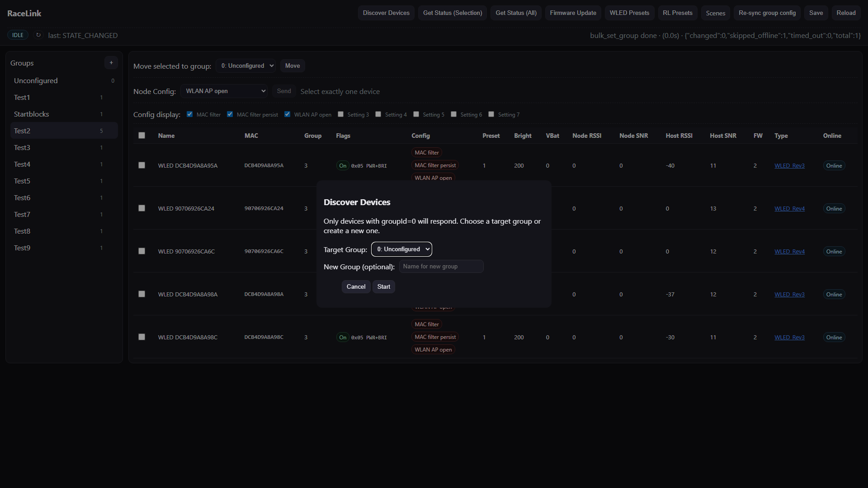Click Get Status (Selection)
This screenshot has width=868, height=488.
[453, 13]
